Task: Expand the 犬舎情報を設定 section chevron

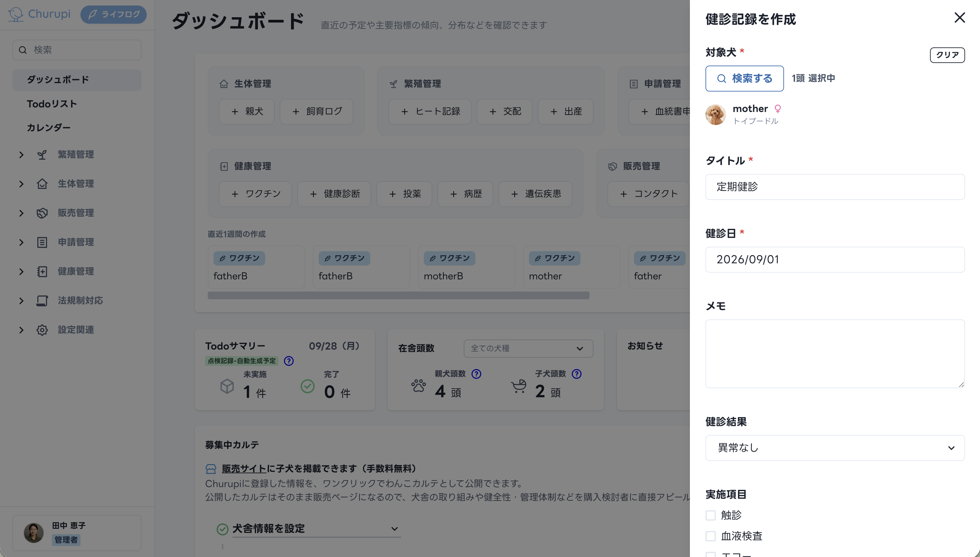Action: pos(394,529)
